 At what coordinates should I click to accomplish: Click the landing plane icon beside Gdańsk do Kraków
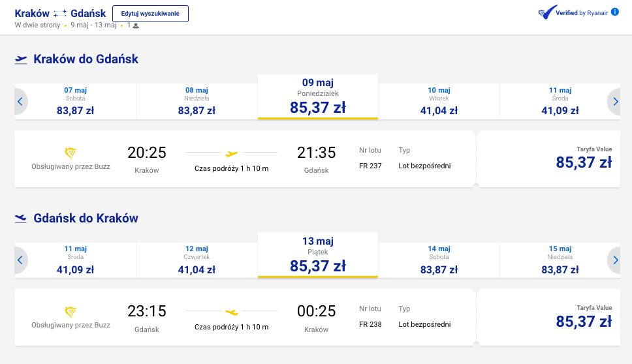pos(21,219)
